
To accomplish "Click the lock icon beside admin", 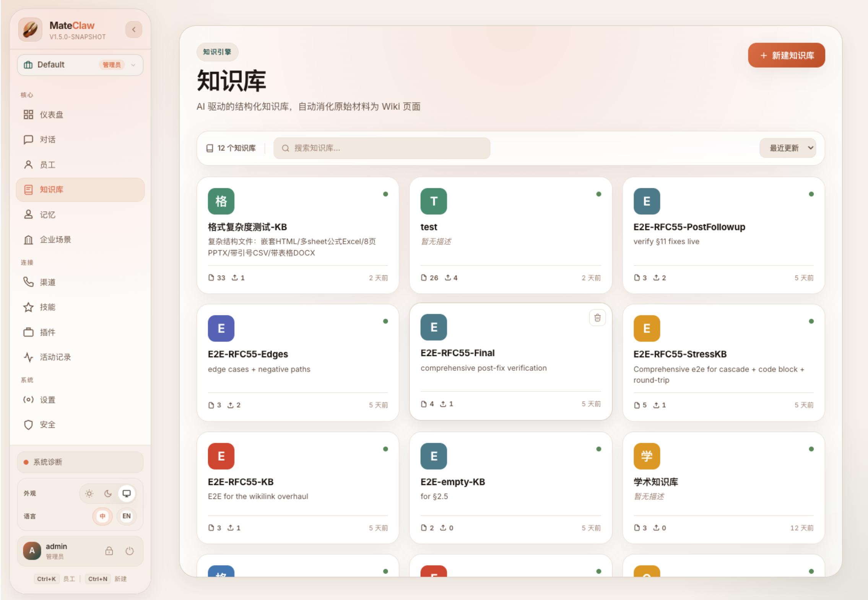I will (x=109, y=551).
